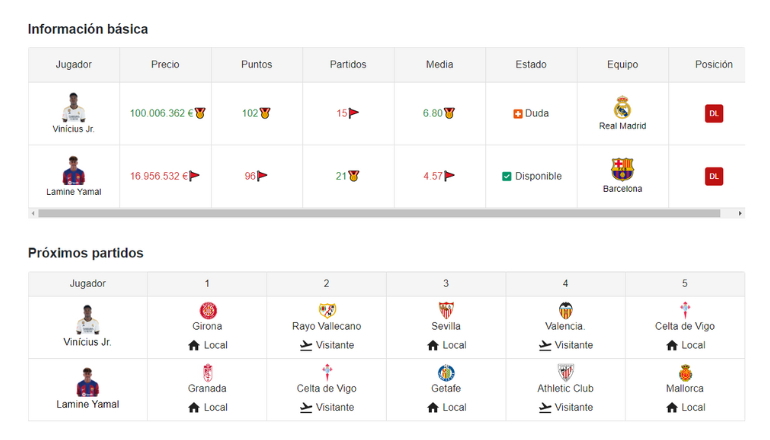
Task: Click the Precio column header
Action: coord(165,64)
